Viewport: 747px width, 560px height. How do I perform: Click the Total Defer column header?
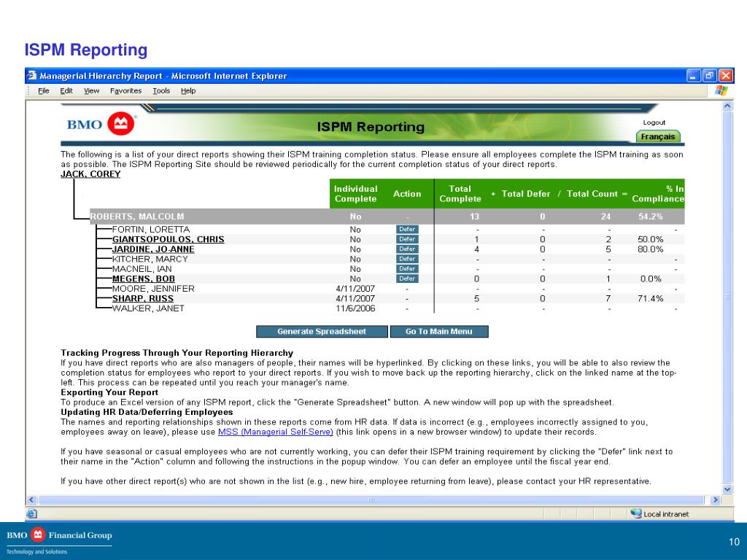coord(526,194)
